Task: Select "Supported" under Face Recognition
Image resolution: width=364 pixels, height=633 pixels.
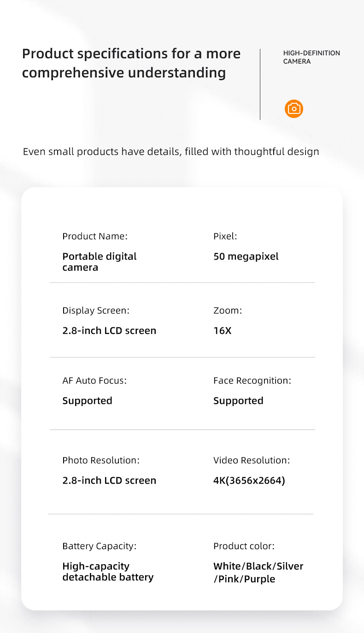Action: point(238,401)
